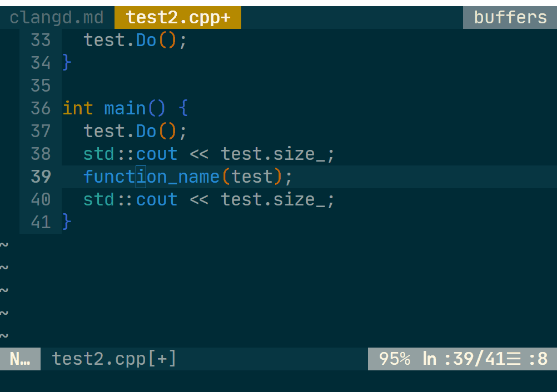
Task: Click the test2.cpp[+] filename in the statusline
Action: coord(114,359)
